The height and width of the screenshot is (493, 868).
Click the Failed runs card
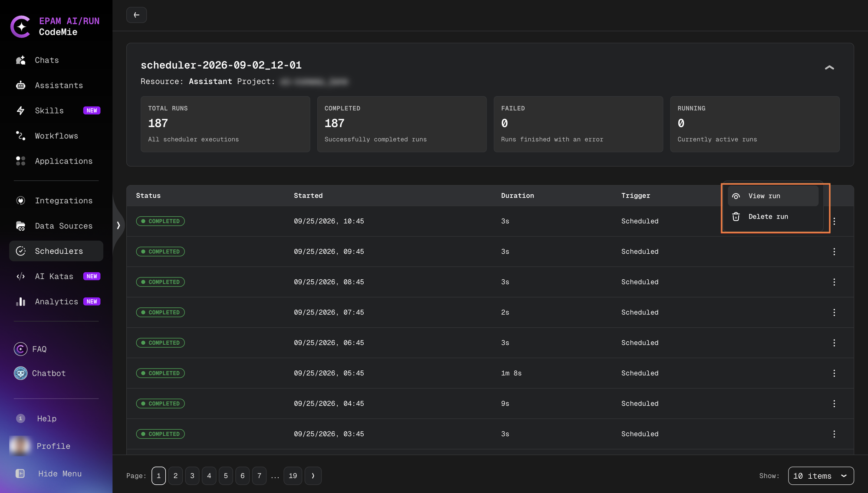(x=578, y=124)
